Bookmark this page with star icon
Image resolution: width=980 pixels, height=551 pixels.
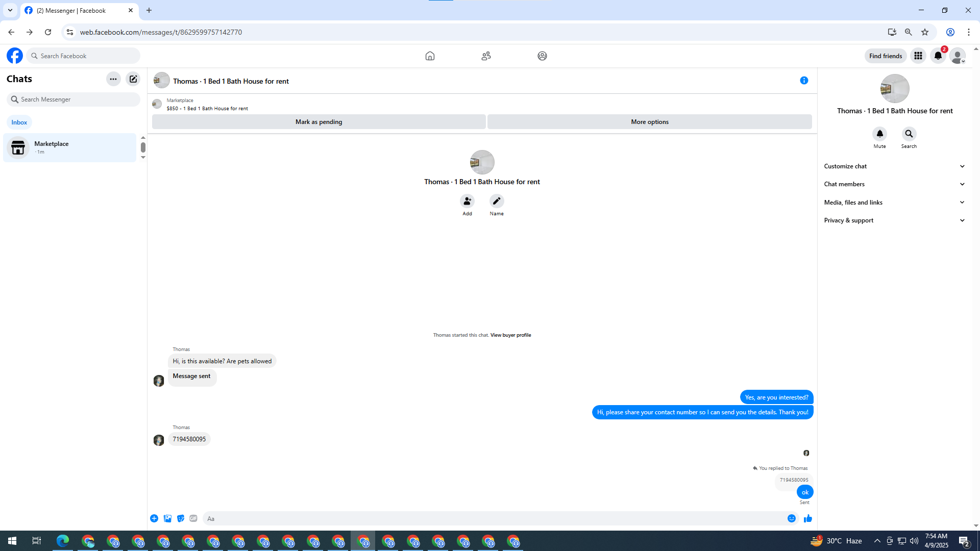pyautogui.click(x=925, y=32)
